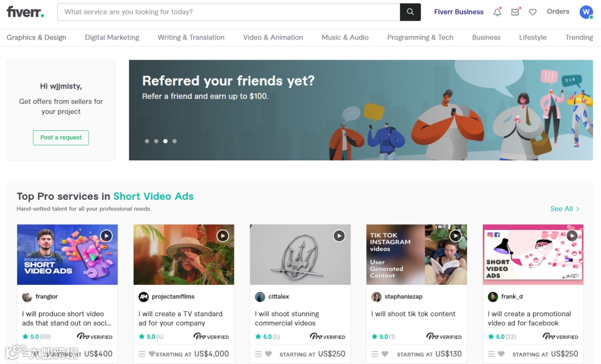This screenshot has height=364, width=601.
Task: Click the search input field
Action: coord(229,12)
